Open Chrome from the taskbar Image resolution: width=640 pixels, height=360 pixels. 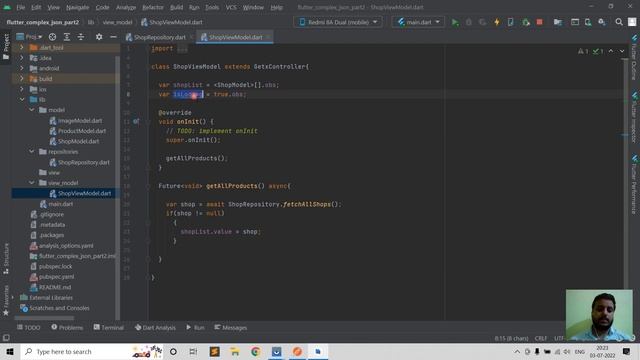(256, 351)
